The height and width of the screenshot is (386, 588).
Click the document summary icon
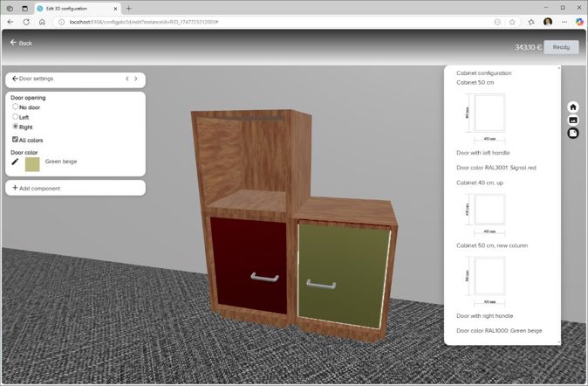(x=573, y=133)
